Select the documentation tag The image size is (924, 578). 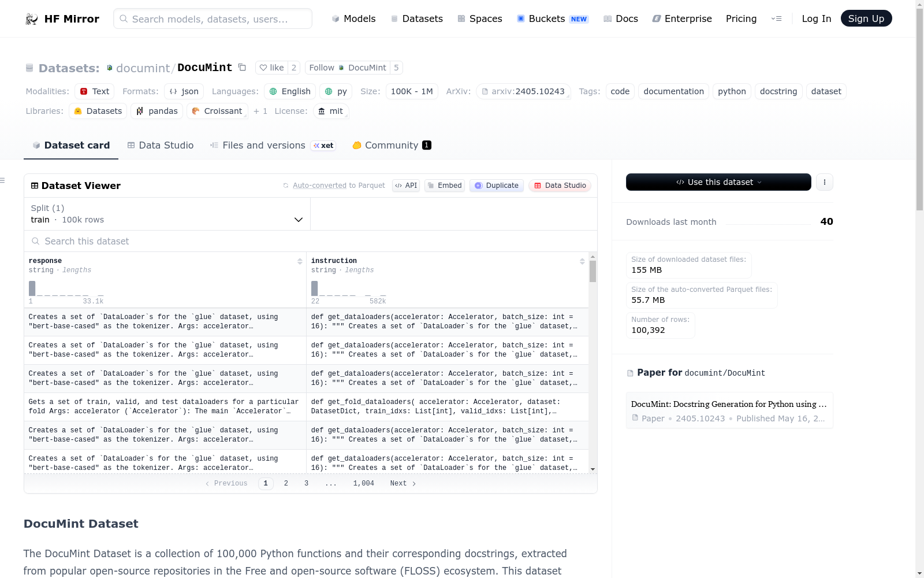click(673, 91)
